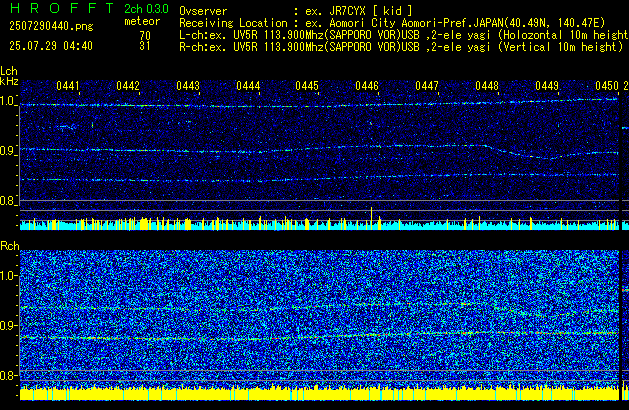Viewport: 629px width, 410px height.
Task: Click the Lch cyan signal level strip
Action: tap(319, 225)
